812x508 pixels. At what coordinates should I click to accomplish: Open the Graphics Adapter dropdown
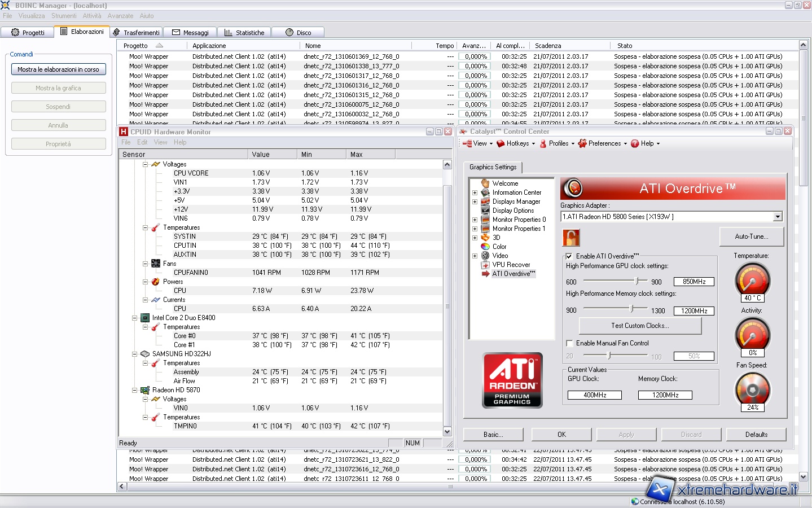778,217
